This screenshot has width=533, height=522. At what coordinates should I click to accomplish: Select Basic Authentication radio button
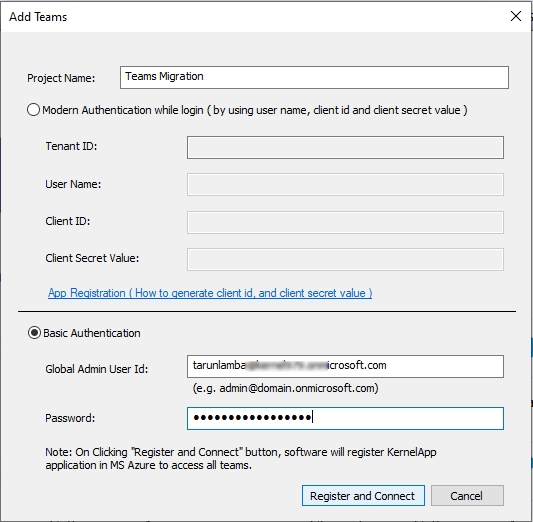click(x=34, y=333)
